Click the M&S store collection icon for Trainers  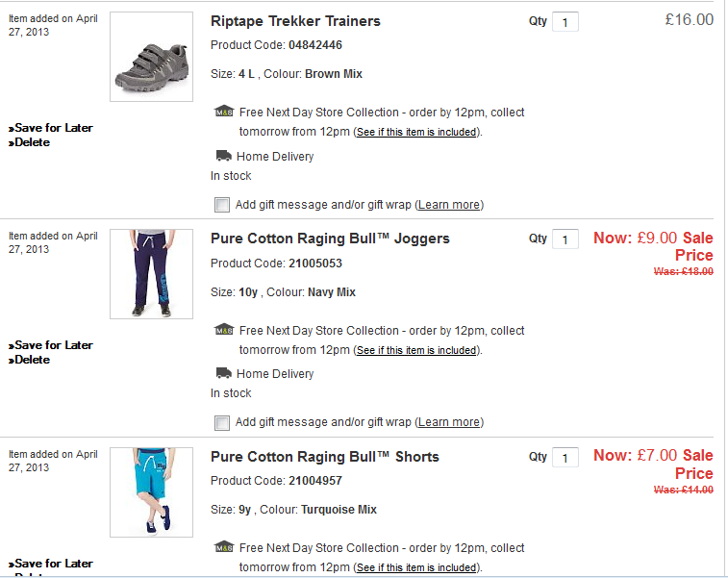pyautogui.click(x=223, y=112)
